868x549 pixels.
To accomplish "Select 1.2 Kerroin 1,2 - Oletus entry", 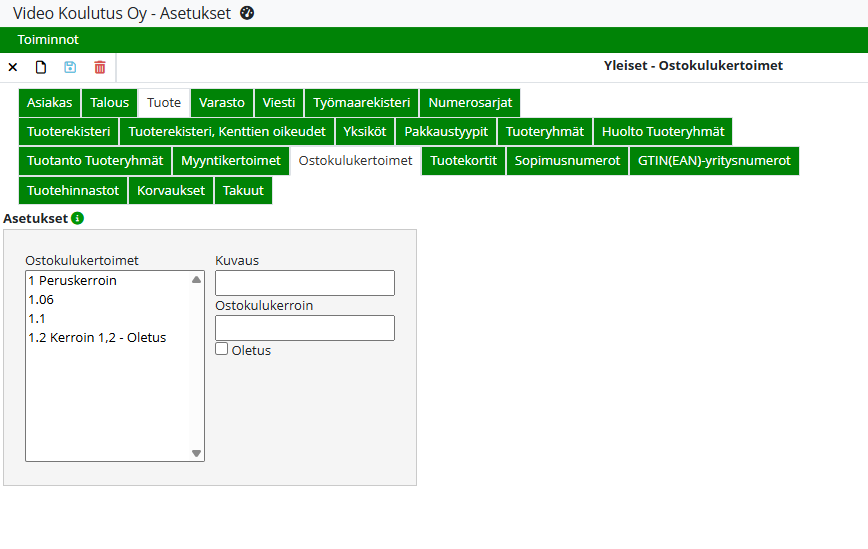I will 97,338.
